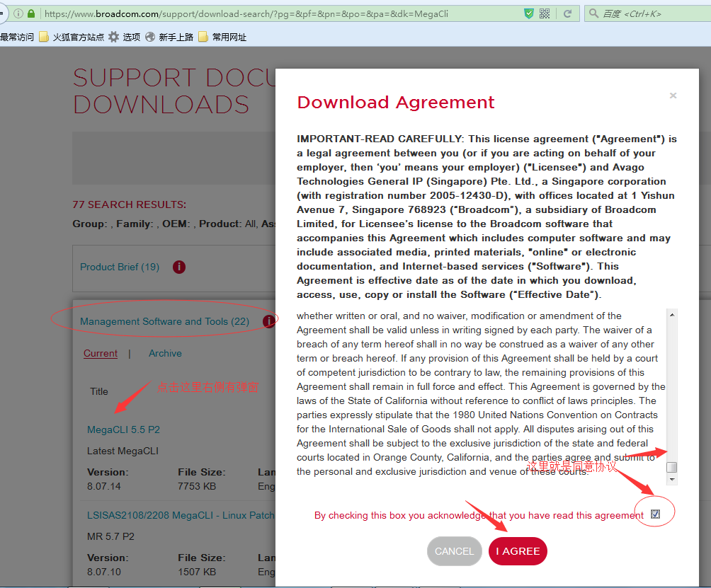Close the Download Agreement dialog with X
This screenshot has width=711, height=588.
click(x=673, y=96)
